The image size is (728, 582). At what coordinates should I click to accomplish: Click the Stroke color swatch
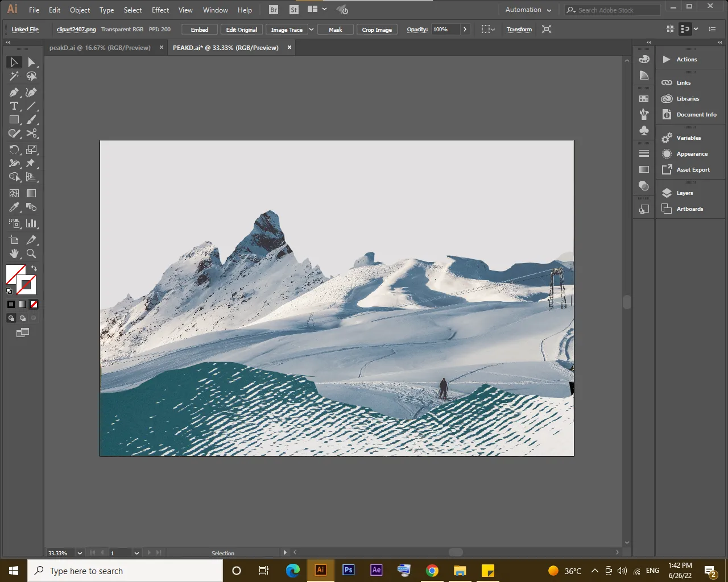coord(26,285)
